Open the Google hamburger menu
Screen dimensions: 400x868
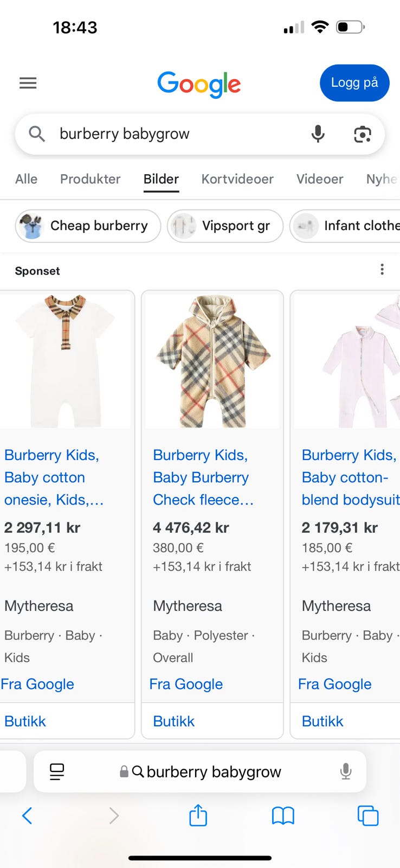(x=28, y=83)
